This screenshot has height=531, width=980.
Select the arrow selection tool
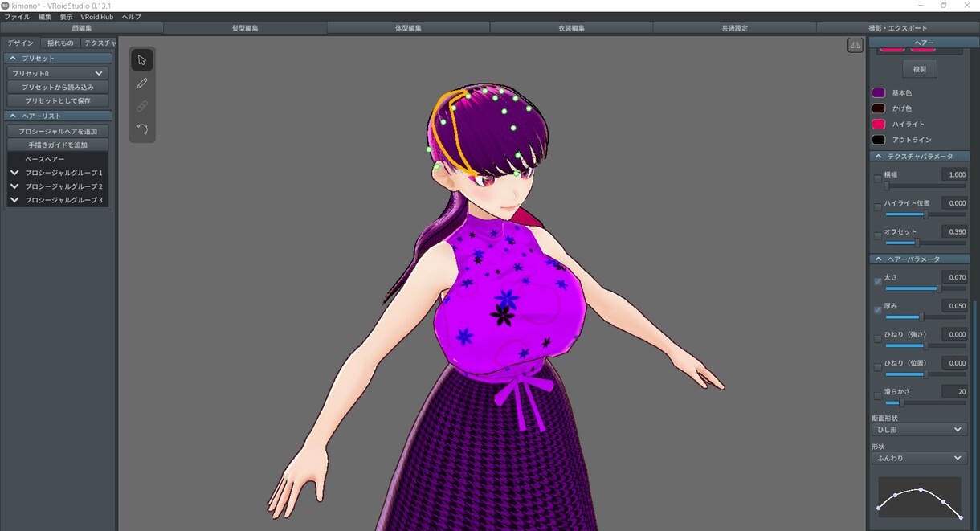coord(142,59)
